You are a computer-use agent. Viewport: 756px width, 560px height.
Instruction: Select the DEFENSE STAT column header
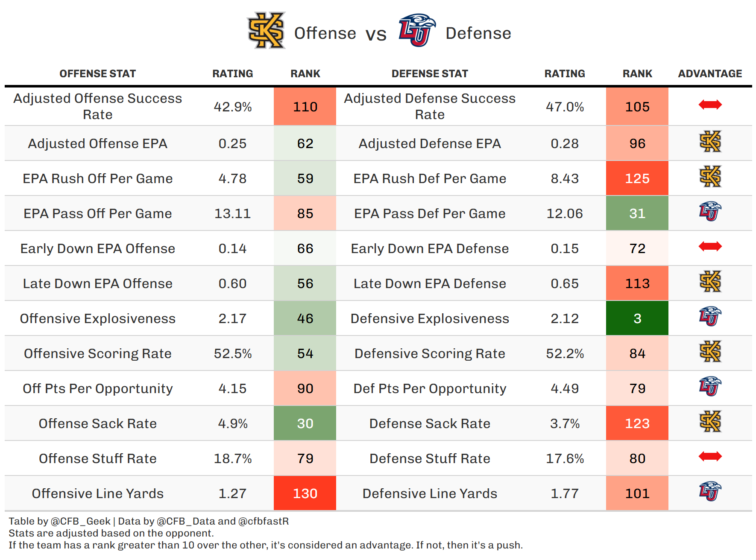click(430, 74)
